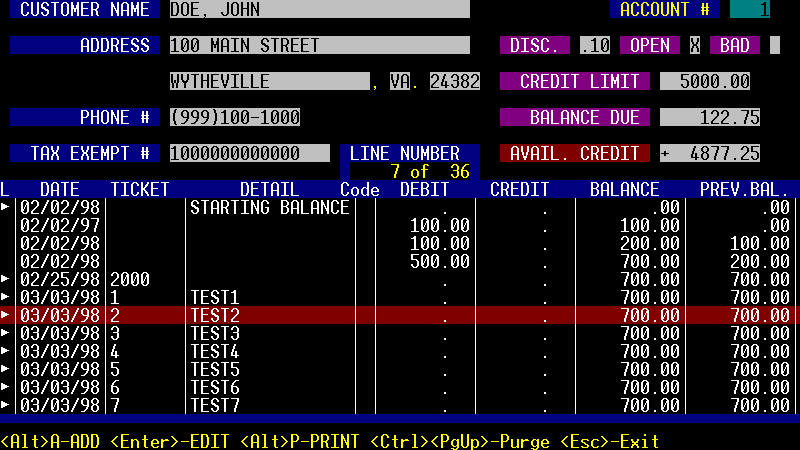Click <Alt>P-PRINT command
Viewport: 800px width, 450px height.
300,441
